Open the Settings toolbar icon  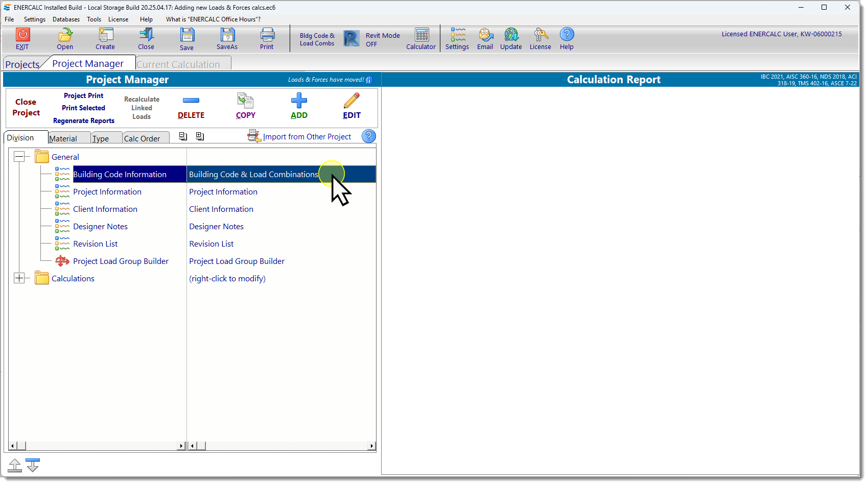pos(458,34)
